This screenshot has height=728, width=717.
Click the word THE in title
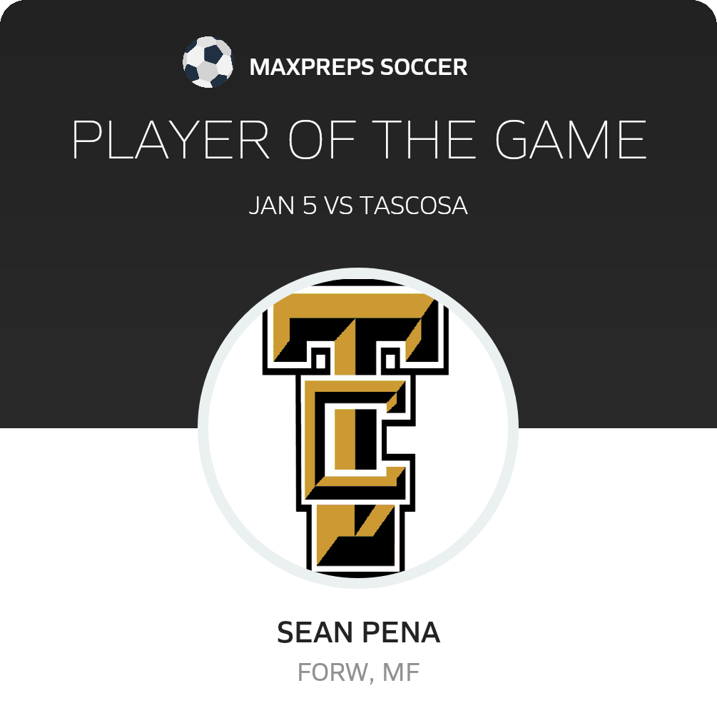424,140
